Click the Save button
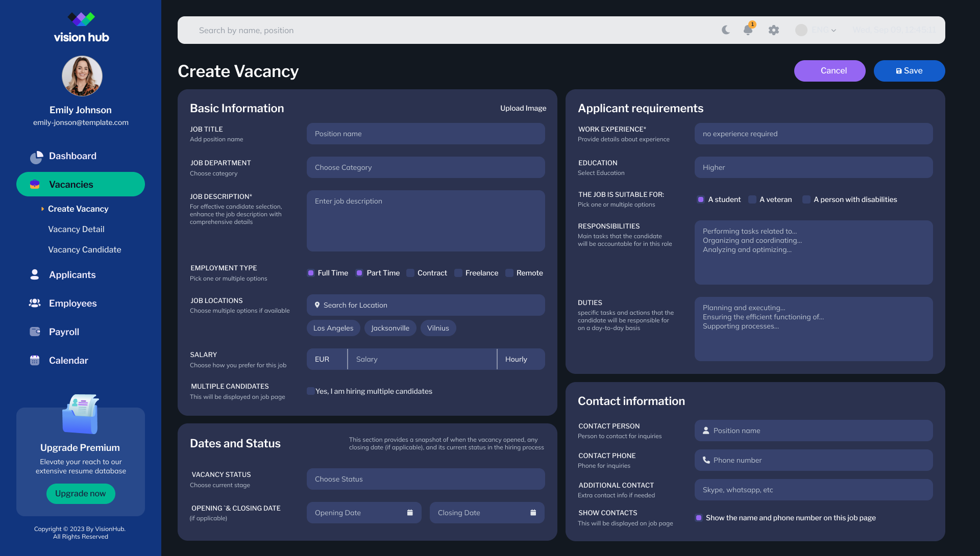The height and width of the screenshot is (556, 980). (909, 71)
